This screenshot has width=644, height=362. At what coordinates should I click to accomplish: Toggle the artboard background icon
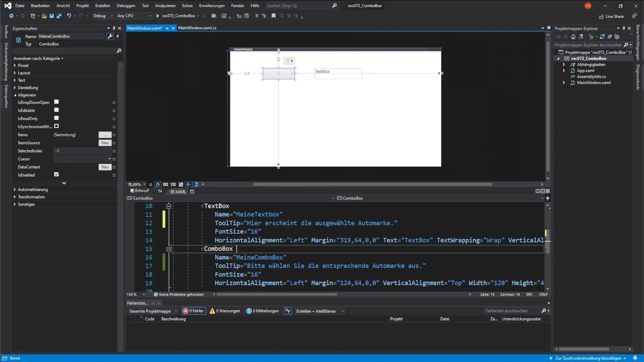pyautogui.click(x=181, y=184)
